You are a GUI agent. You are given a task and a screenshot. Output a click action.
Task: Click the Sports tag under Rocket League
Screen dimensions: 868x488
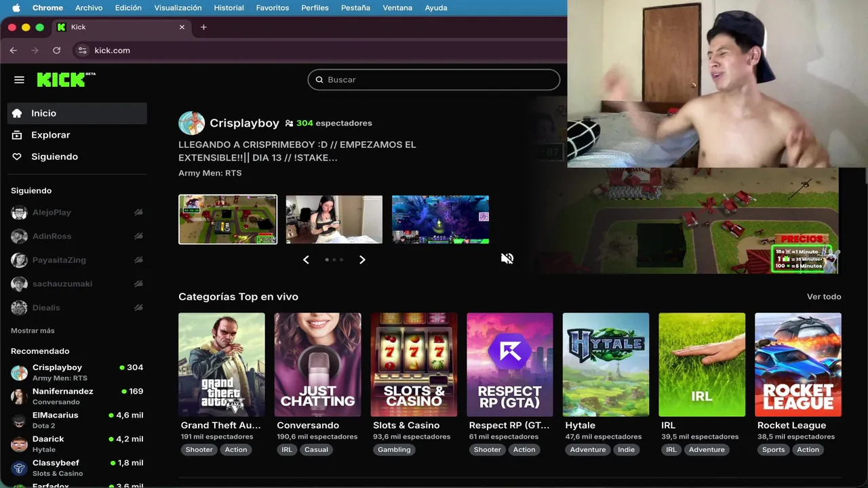click(x=773, y=449)
